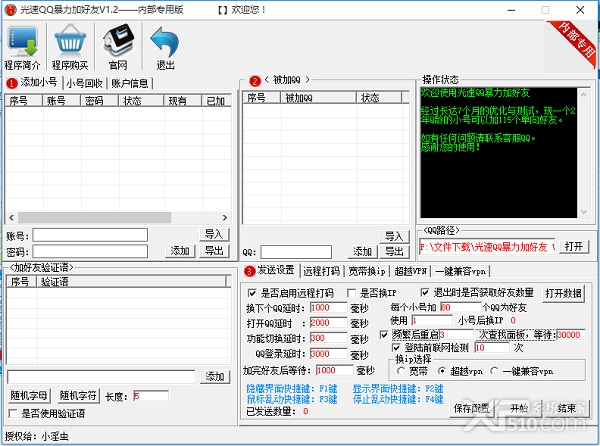Enable the 是否换IP checkbox

click(x=351, y=293)
